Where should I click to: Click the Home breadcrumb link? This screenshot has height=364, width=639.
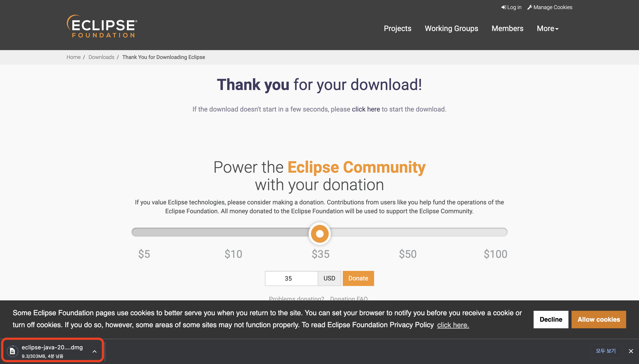coord(73,57)
